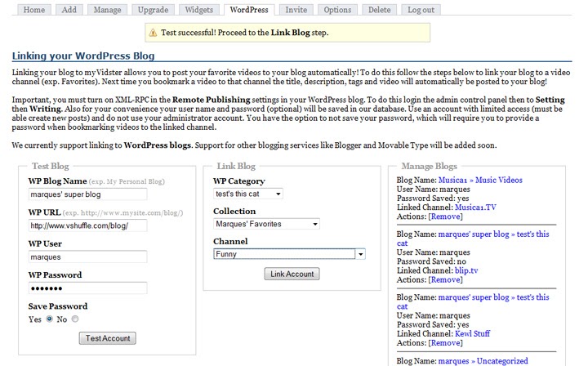The image size is (588, 366).
Task: Click the Test Account button
Action: (x=108, y=338)
